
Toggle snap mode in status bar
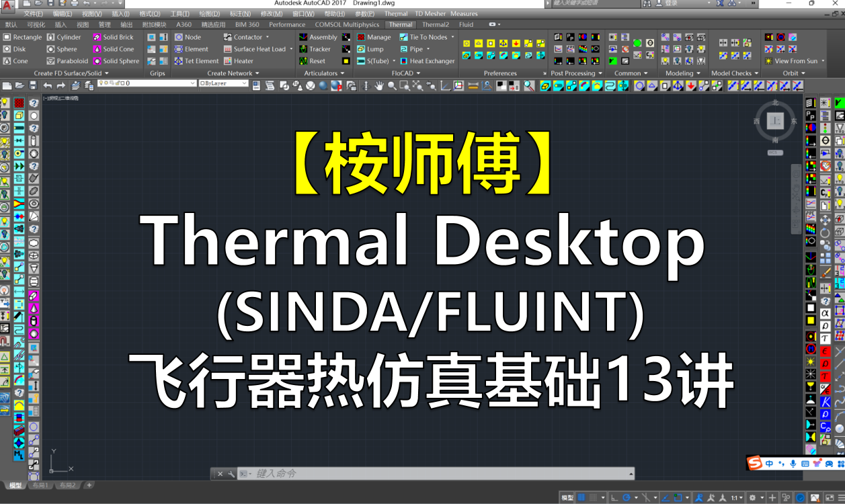tap(594, 498)
